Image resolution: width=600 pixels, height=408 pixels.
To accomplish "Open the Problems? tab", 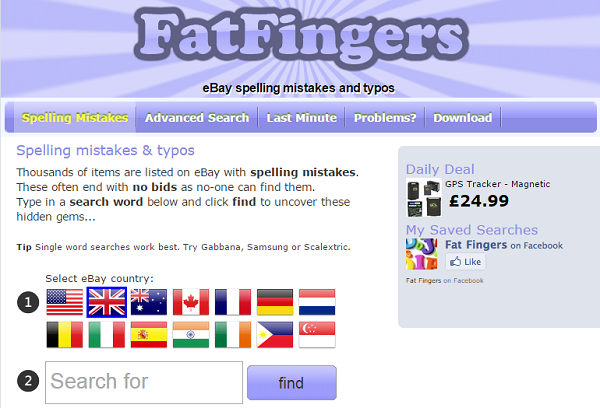I will point(385,118).
